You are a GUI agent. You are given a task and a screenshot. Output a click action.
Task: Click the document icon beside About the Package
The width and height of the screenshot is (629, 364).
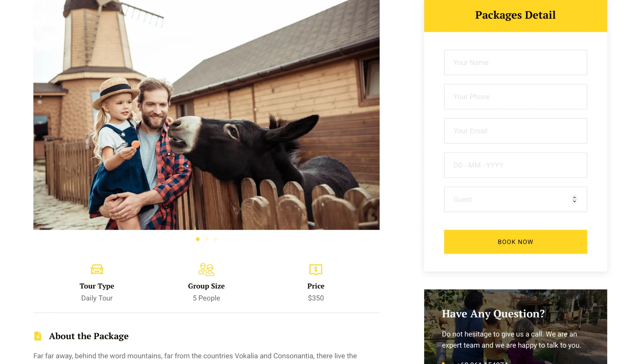pyautogui.click(x=38, y=336)
